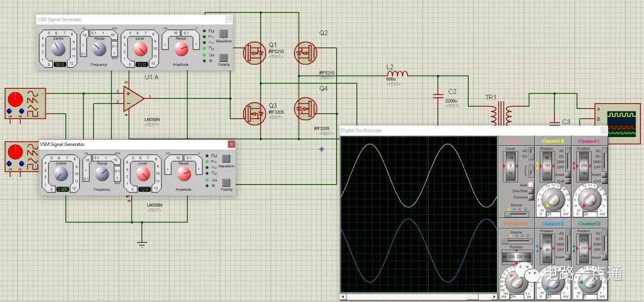
Task: Select the ground symbol on the schematic
Action: point(142,245)
